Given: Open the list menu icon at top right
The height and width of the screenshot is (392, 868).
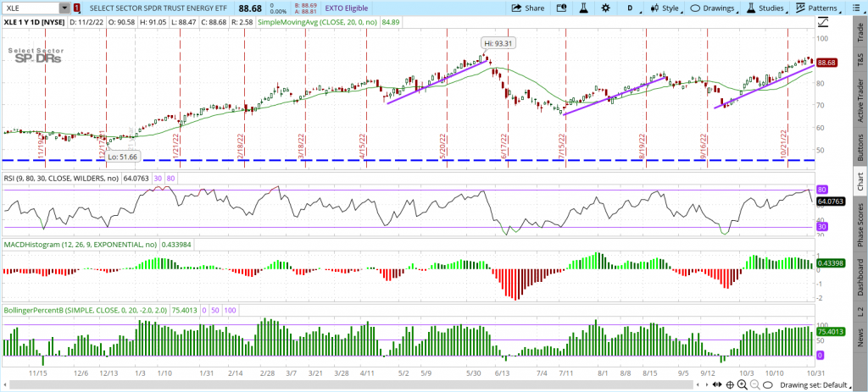Looking at the screenshot, I should coord(855,8).
